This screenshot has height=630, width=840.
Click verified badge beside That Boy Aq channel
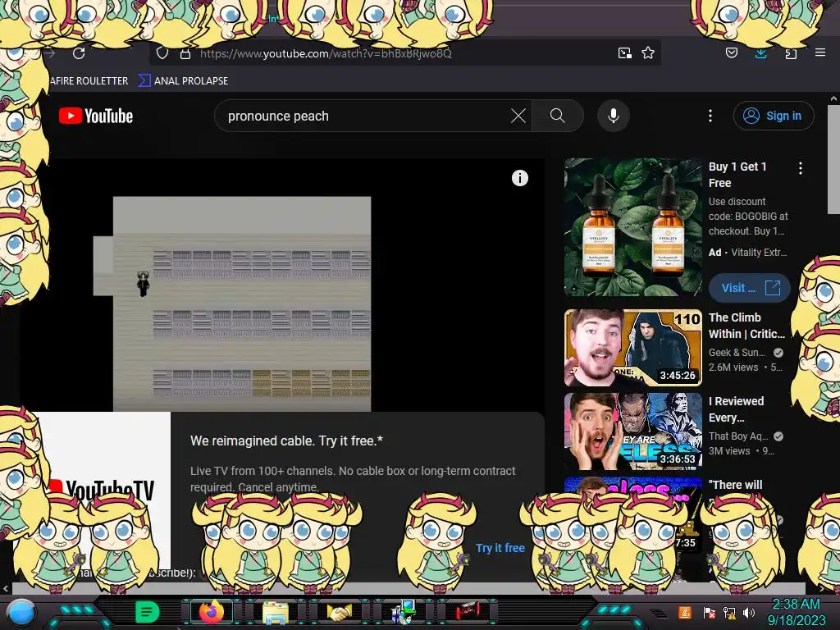778,436
